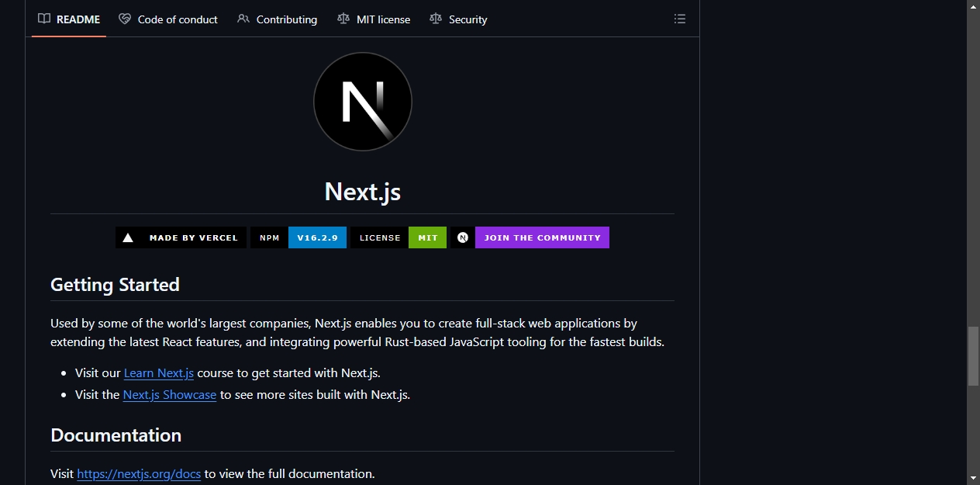Click the License MIT badge
Viewport: 980px width, 485px height.
(x=399, y=237)
